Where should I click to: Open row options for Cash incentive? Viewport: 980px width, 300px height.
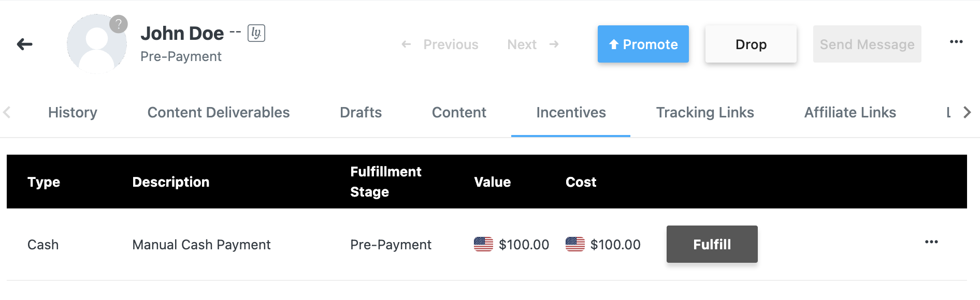tap(931, 242)
